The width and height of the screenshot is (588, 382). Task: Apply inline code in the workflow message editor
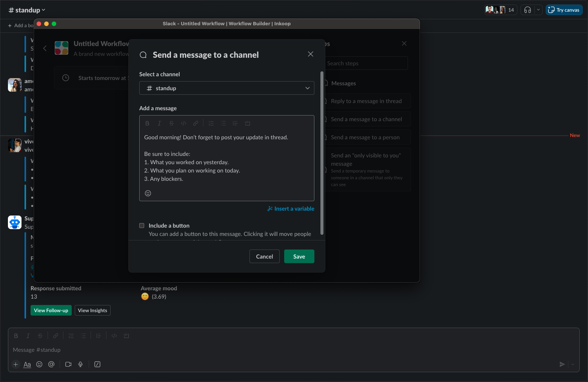pos(184,123)
